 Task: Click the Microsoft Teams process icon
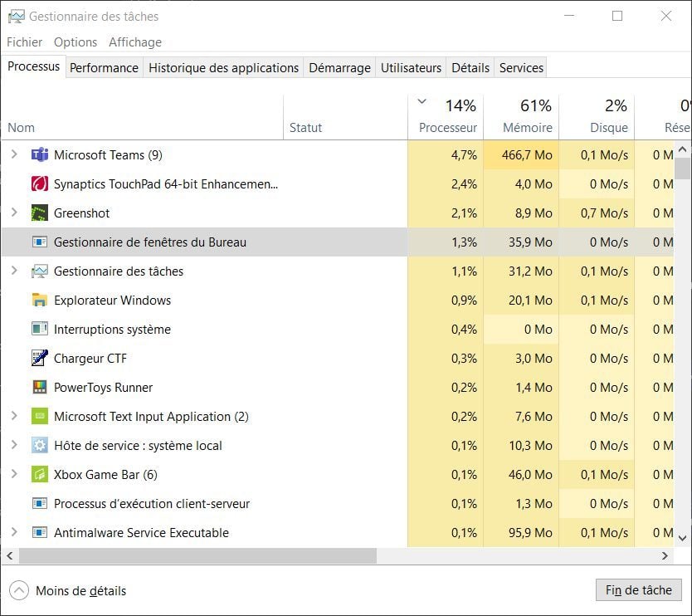click(x=39, y=155)
